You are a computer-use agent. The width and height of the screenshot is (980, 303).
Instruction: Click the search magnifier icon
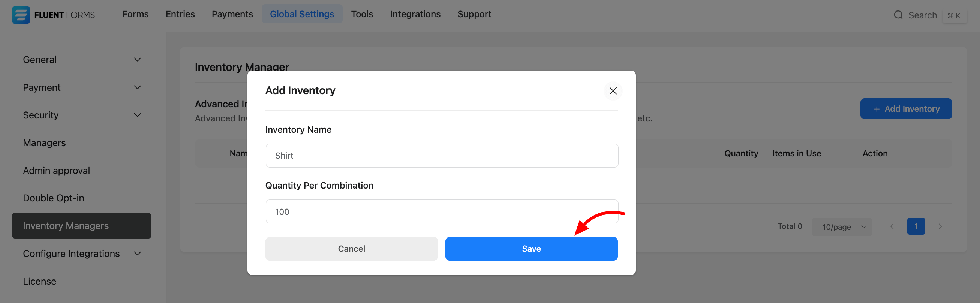coord(898,15)
